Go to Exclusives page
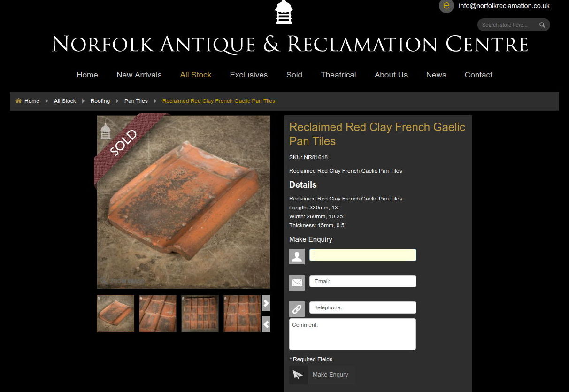This screenshot has width=569, height=392. (249, 75)
